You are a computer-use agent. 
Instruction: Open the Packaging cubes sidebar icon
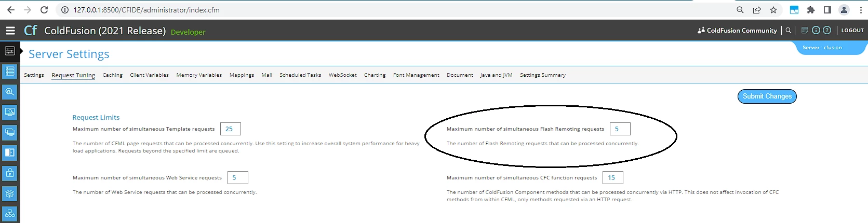10,193
